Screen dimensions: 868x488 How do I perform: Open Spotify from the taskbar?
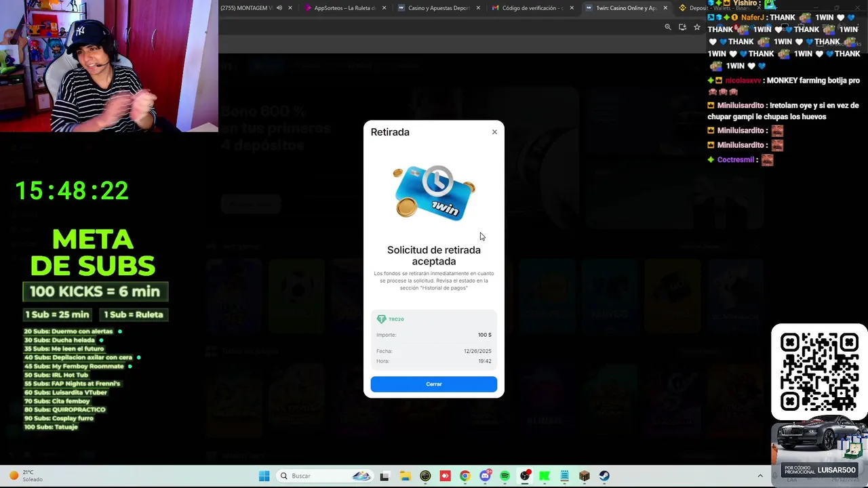click(x=505, y=476)
